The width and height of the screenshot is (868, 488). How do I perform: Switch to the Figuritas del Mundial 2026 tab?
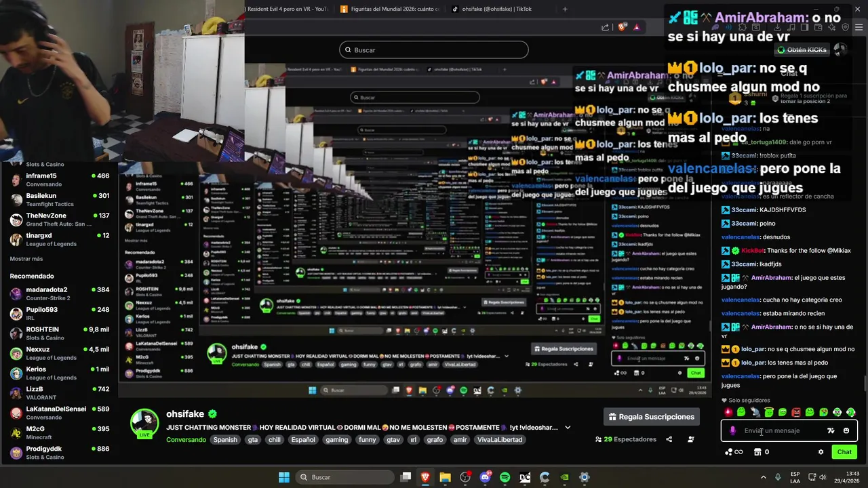(390, 9)
